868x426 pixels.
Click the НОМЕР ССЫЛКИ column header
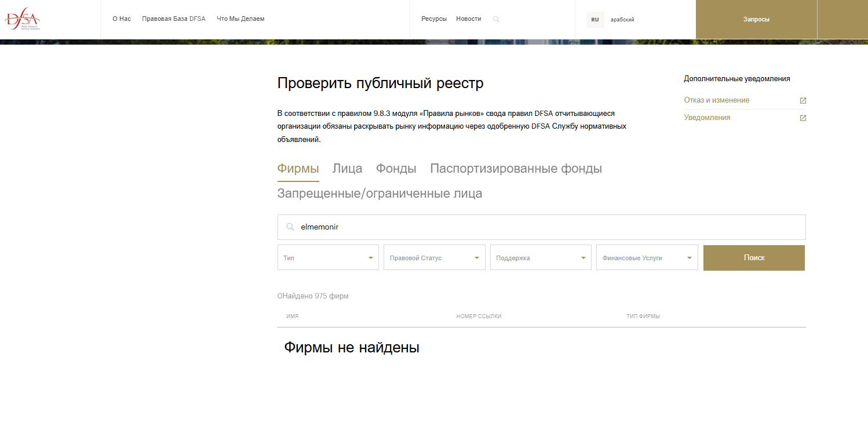point(479,316)
